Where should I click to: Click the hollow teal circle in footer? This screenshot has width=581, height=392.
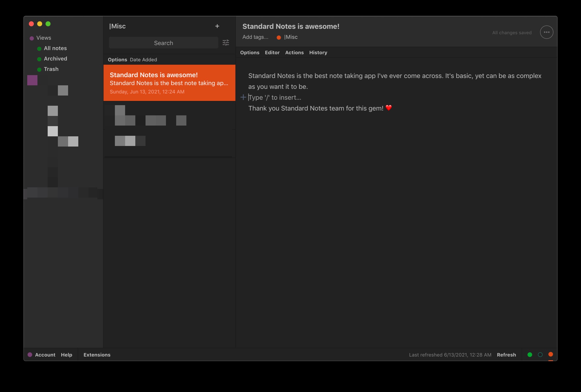pos(540,355)
